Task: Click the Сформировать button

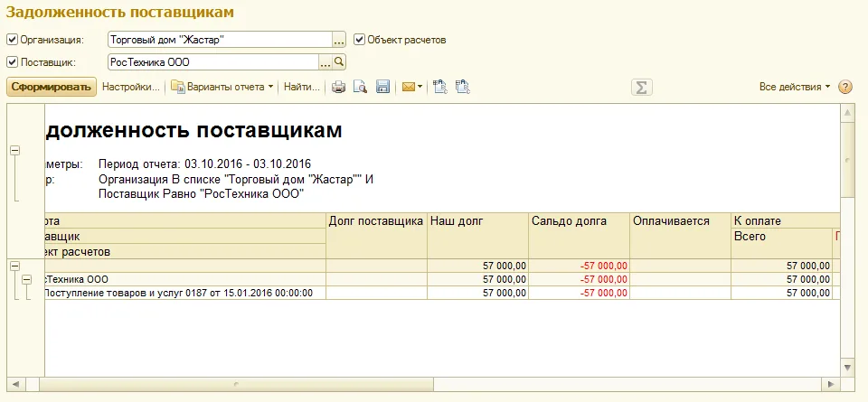Action: pyautogui.click(x=52, y=87)
